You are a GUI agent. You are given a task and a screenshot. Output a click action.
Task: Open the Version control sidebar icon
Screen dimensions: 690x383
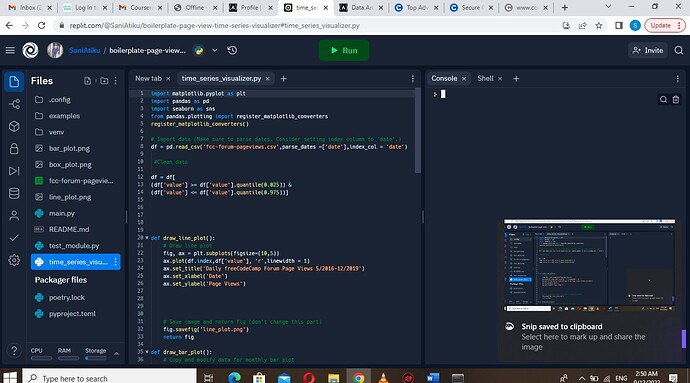click(14, 104)
